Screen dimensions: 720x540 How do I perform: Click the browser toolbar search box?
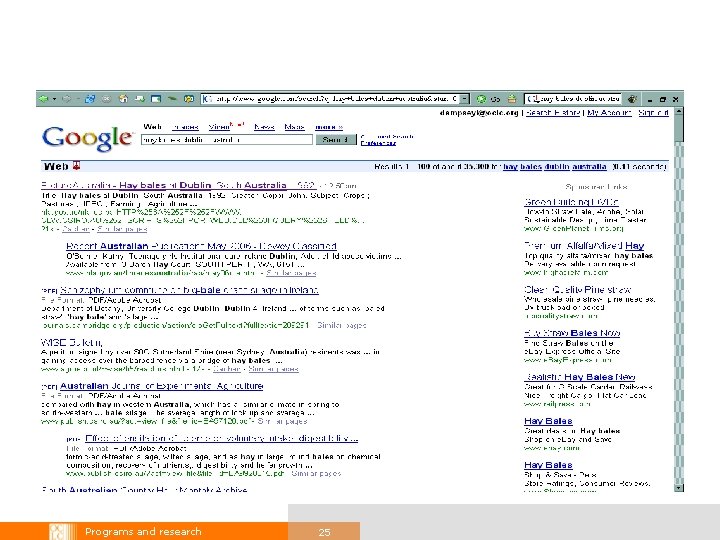pos(574,99)
